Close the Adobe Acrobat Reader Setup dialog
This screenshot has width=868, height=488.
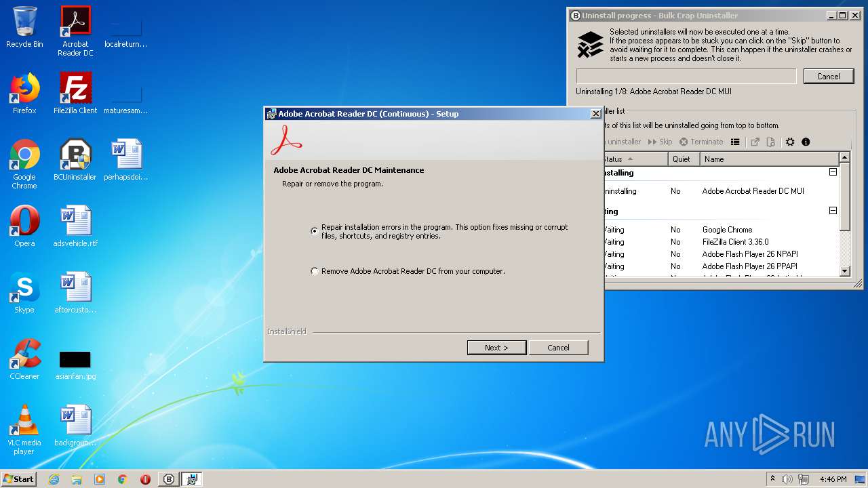[x=595, y=114]
